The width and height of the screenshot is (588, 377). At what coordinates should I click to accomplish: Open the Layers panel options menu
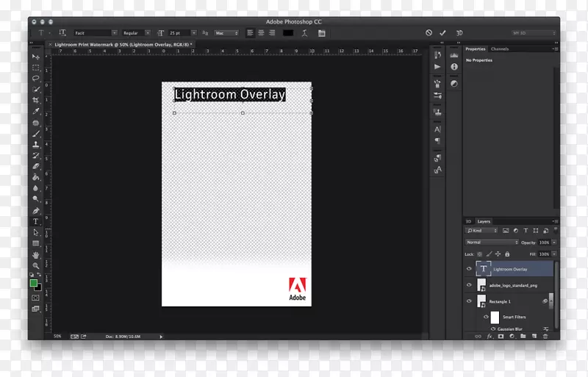pos(555,221)
